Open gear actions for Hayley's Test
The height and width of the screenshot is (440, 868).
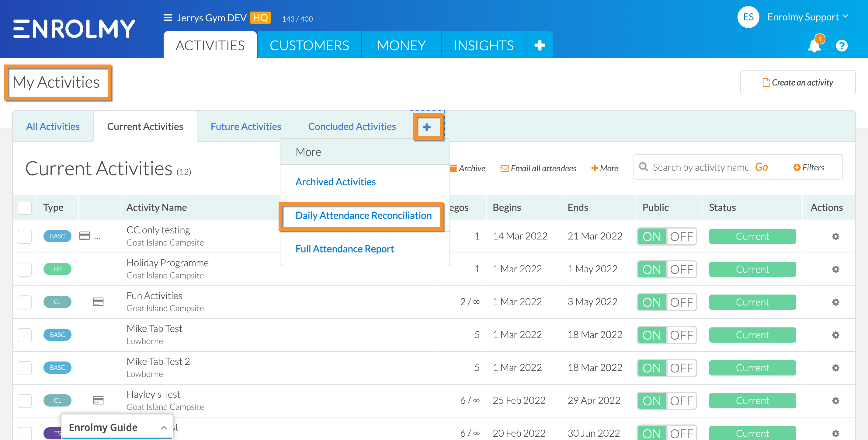coord(835,400)
